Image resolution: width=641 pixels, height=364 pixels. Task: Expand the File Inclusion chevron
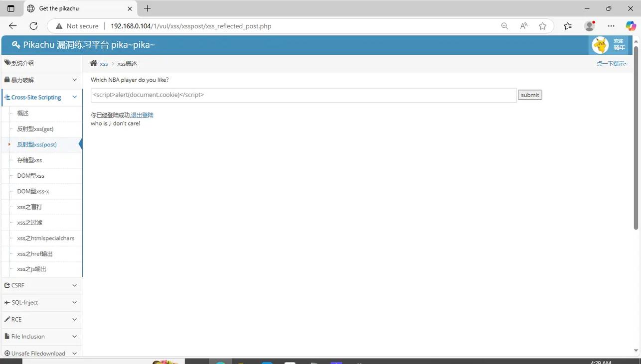pos(75,336)
